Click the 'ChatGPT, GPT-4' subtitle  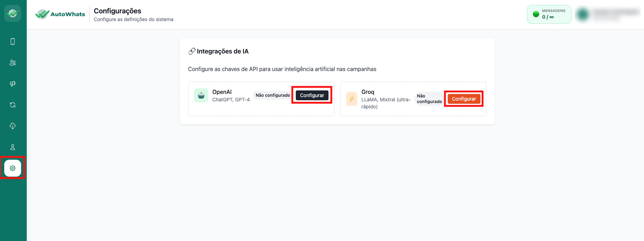[231, 100]
